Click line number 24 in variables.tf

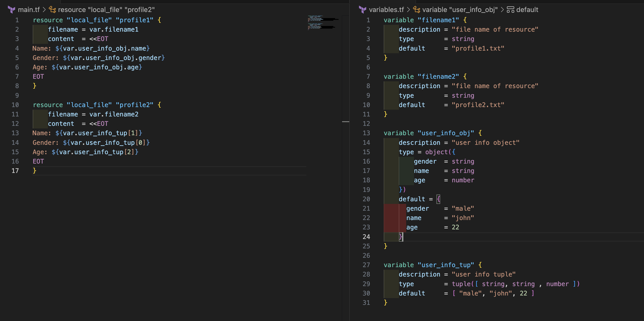coord(366,237)
